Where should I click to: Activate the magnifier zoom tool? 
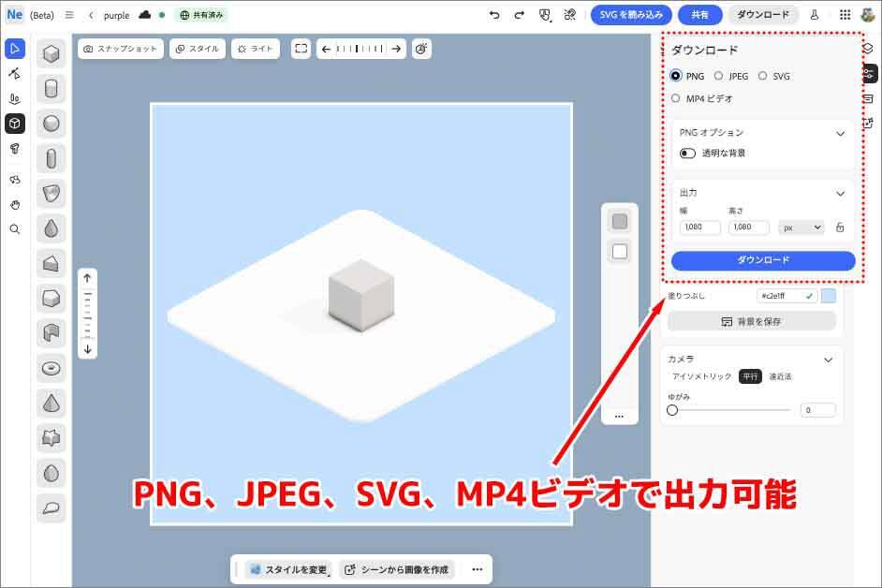click(x=14, y=229)
